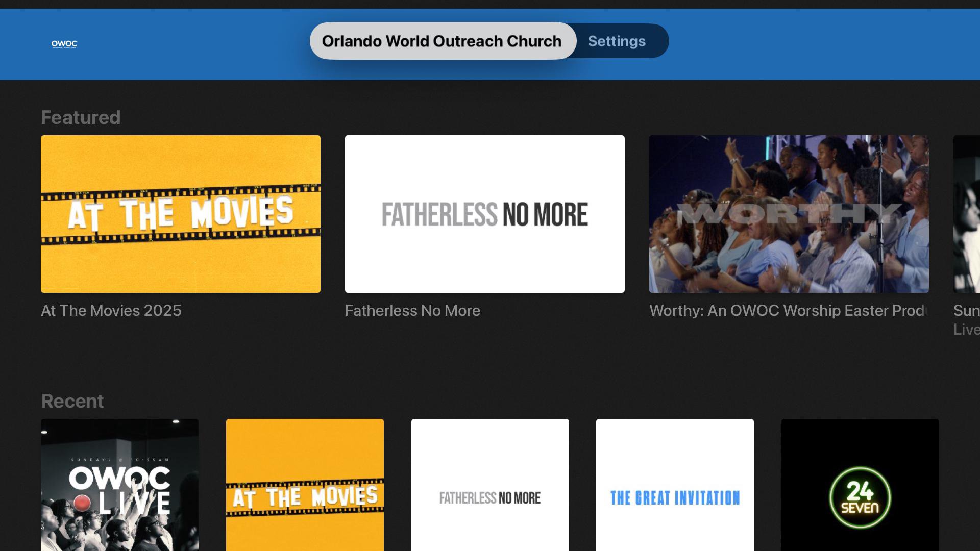Click the Featured section heading
This screenshot has width=980, height=551.
point(81,118)
